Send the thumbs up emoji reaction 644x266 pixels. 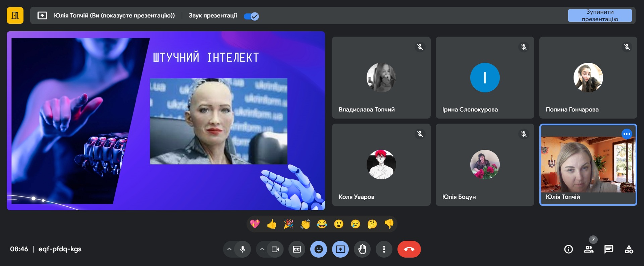tap(272, 224)
